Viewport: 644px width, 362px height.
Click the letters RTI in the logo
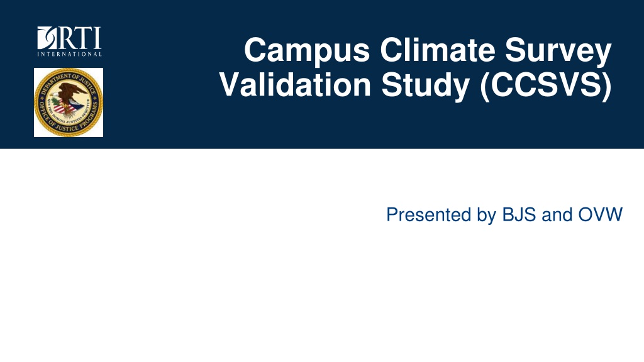pos(77,38)
